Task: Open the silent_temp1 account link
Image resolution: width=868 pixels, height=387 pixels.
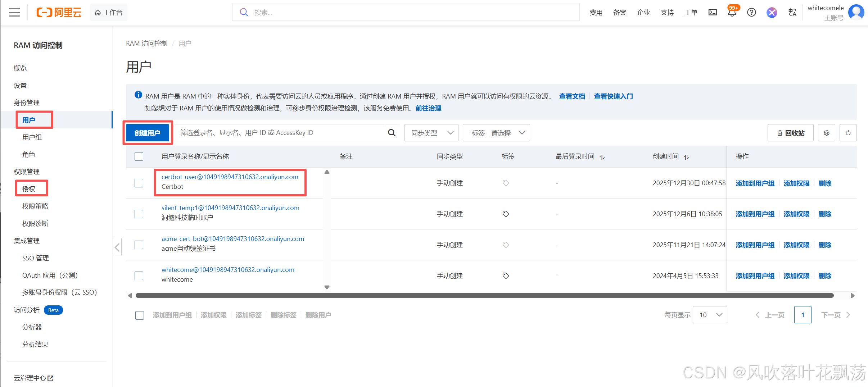Action: (230, 208)
